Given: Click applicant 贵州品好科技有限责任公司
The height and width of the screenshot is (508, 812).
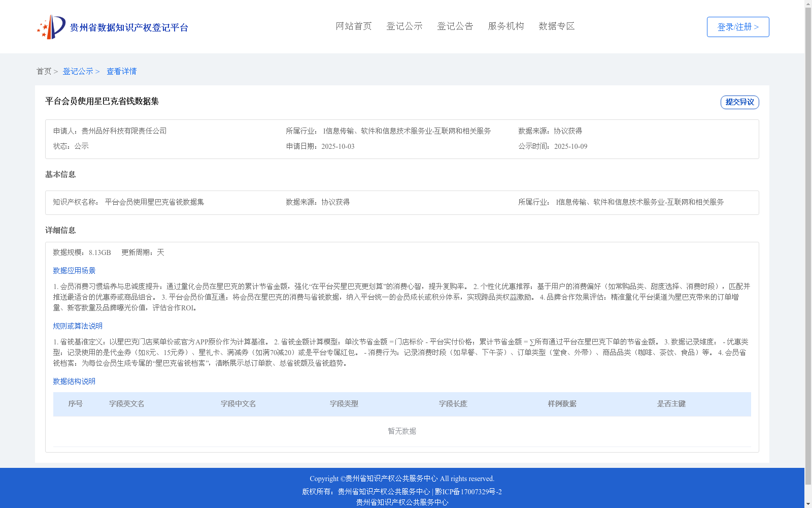Looking at the screenshot, I should pyautogui.click(x=124, y=131).
